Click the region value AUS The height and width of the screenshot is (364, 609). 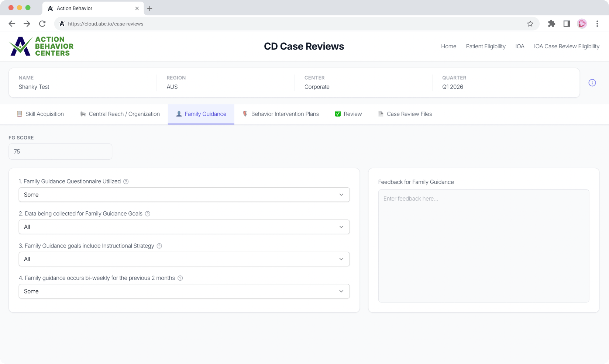click(x=172, y=87)
